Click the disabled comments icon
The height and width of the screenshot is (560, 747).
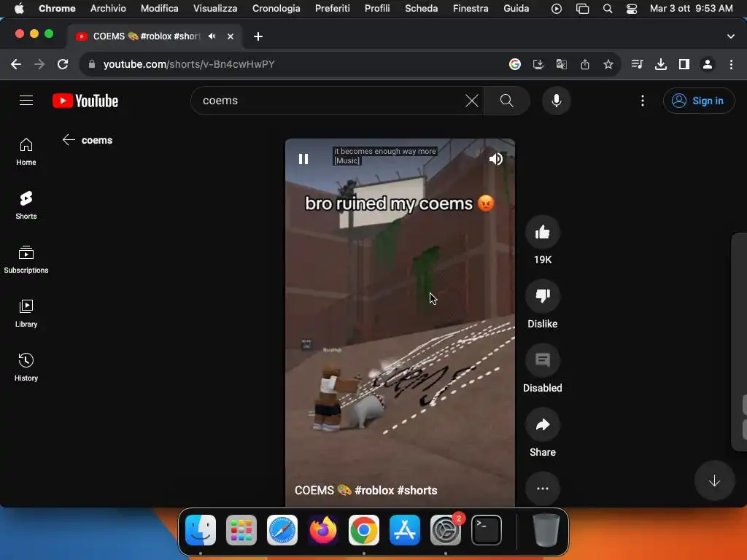[542, 360]
